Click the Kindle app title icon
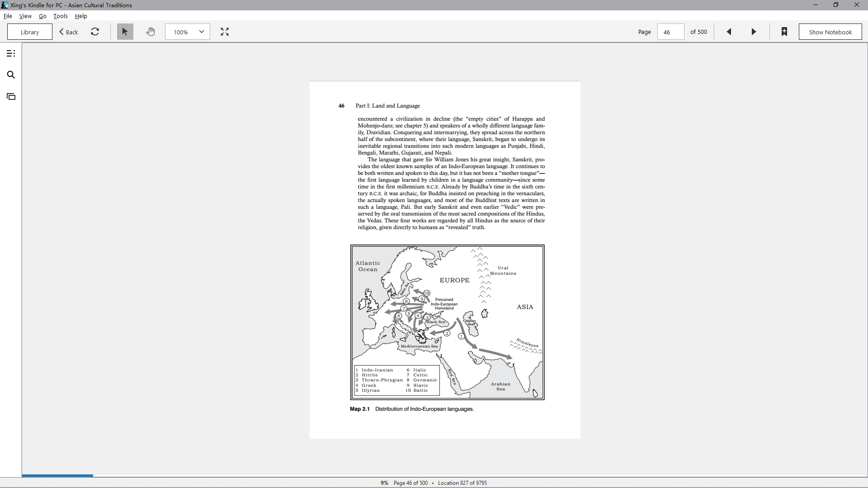This screenshot has height=488, width=868. coord(5,5)
